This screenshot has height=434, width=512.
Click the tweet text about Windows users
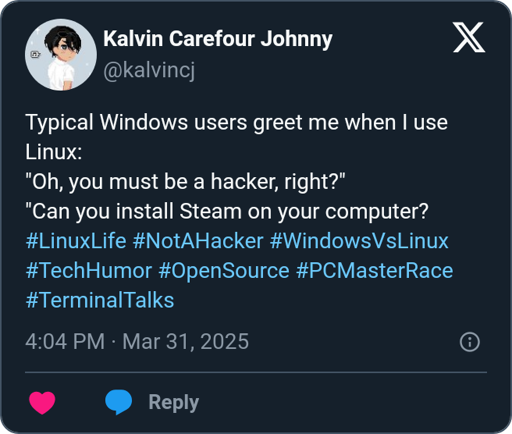click(x=237, y=137)
